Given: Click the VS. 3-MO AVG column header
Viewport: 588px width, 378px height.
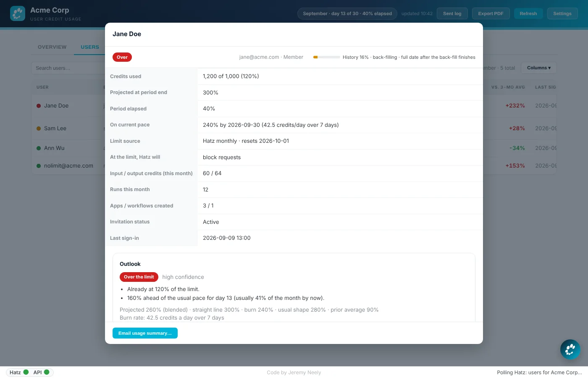Looking at the screenshot, I should point(508,87).
